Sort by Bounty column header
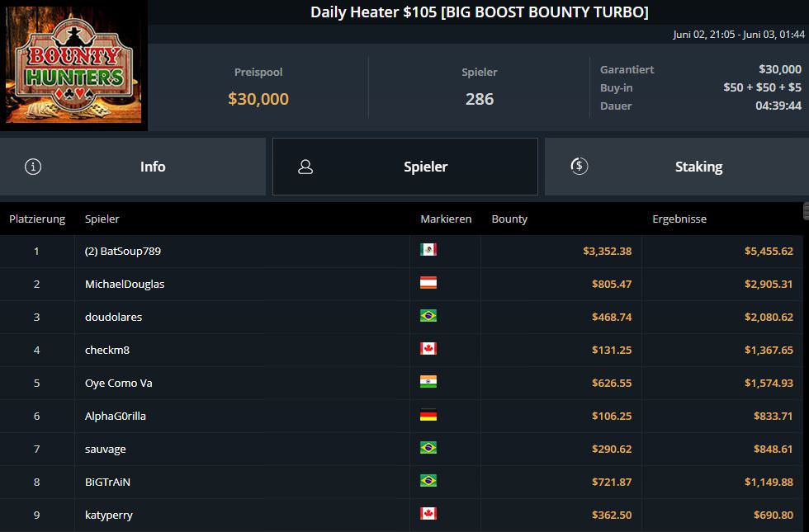809x532 pixels. click(509, 219)
